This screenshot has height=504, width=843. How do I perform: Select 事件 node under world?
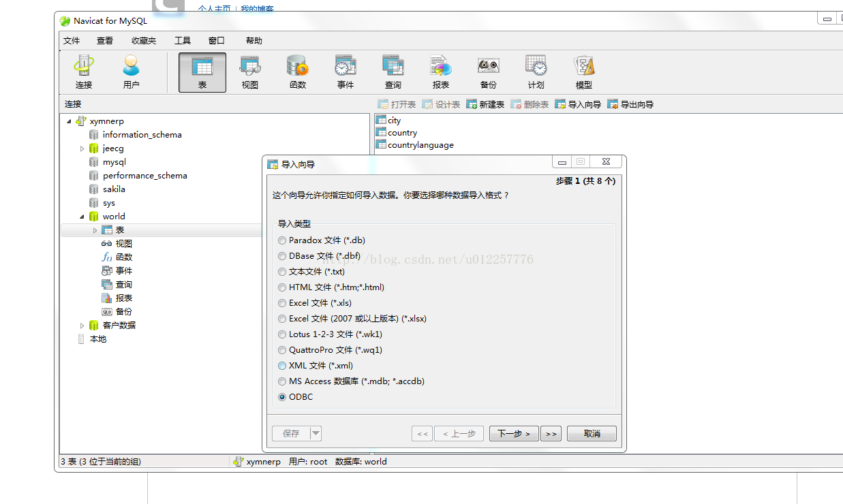(x=117, y=271)
